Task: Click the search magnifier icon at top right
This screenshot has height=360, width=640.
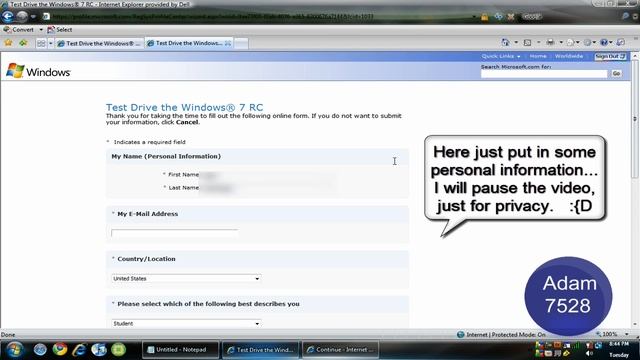Action: [626, 16]
